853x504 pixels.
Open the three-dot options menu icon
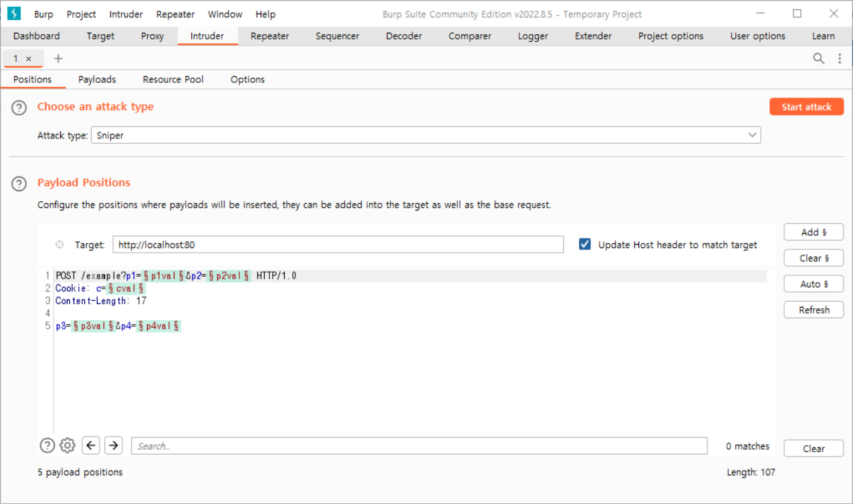(840, 59)
